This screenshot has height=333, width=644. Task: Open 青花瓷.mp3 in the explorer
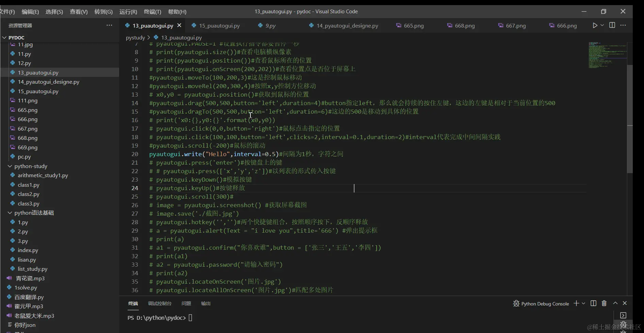point(30,278)
